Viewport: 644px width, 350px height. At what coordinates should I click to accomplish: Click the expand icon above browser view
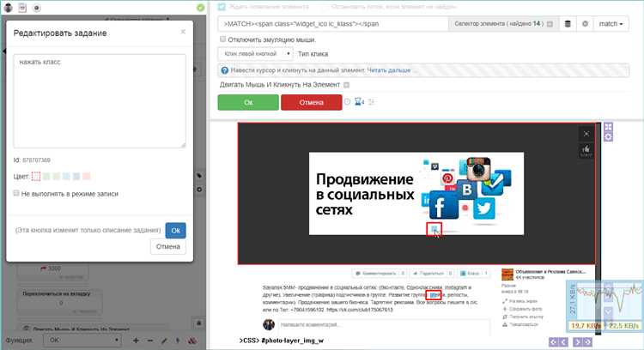pos(608,127)
